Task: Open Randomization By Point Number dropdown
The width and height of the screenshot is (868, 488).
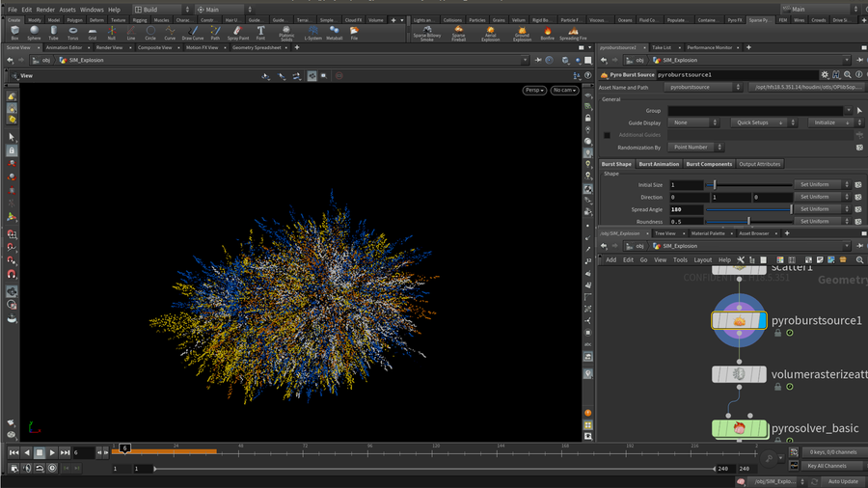Action: click(695, 148)
